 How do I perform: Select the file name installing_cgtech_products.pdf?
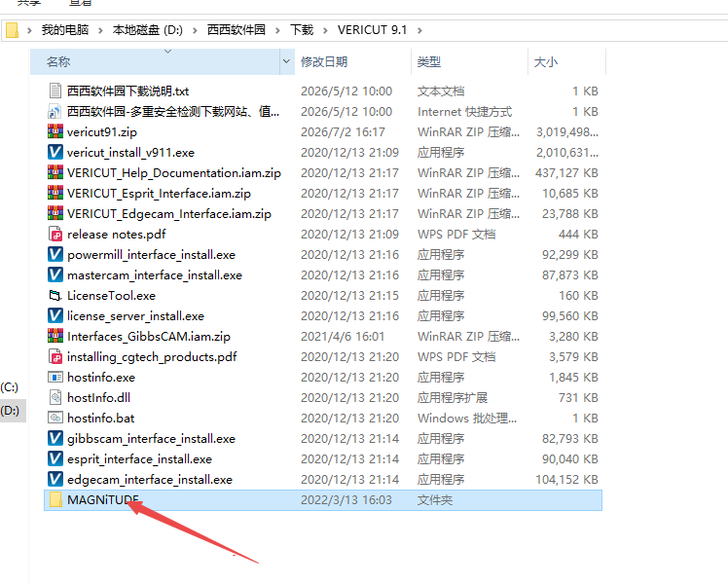coord(152,357)
